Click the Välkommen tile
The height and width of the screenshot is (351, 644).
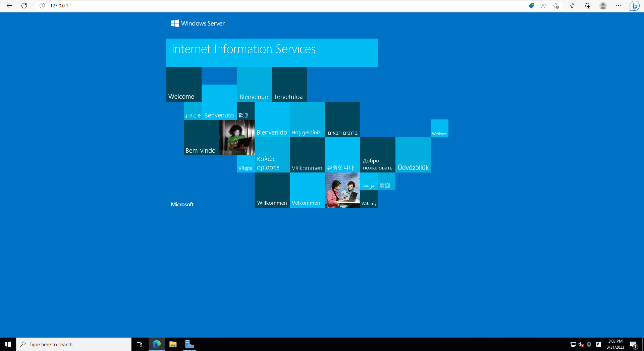[307, 155]
